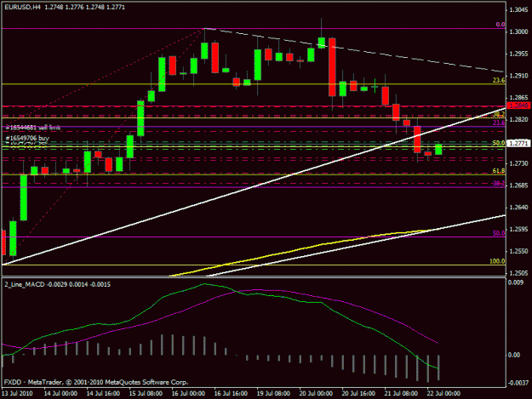The height and width of the screenshot is (399, 532).
Task: Click the -0.0037 MACD scale value
Action: click(x=518, y=383)
